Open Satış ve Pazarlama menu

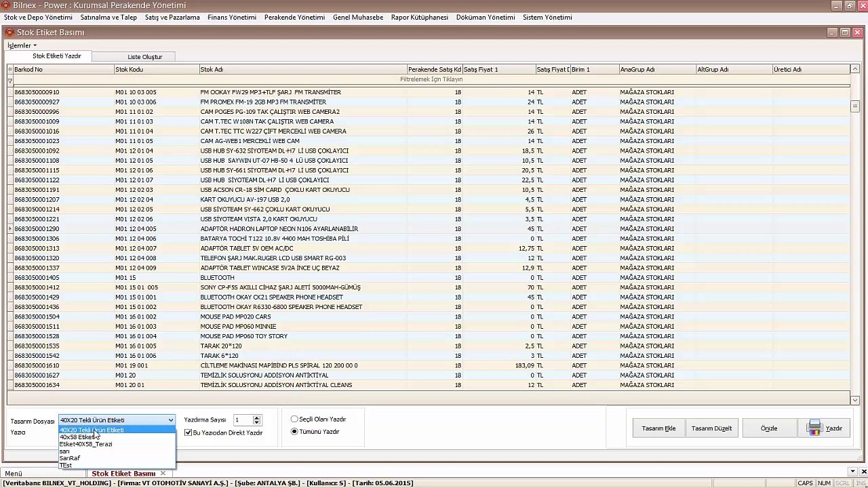click(172, 17)
